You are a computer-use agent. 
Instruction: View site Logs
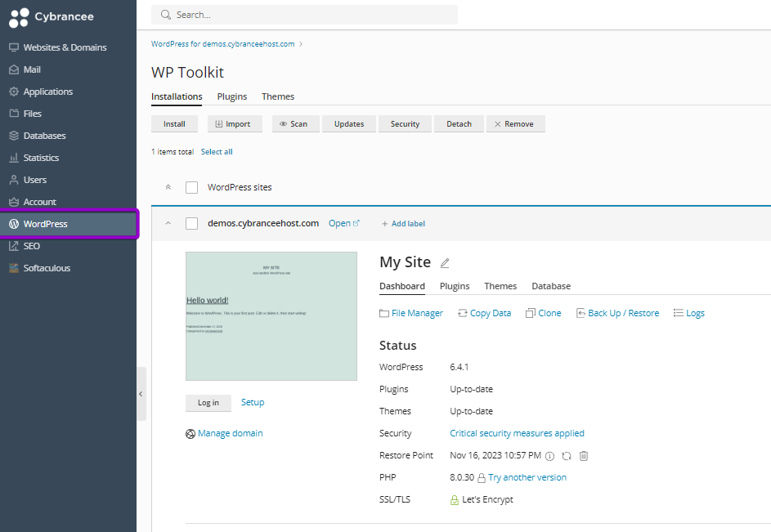tap(689, 313)
